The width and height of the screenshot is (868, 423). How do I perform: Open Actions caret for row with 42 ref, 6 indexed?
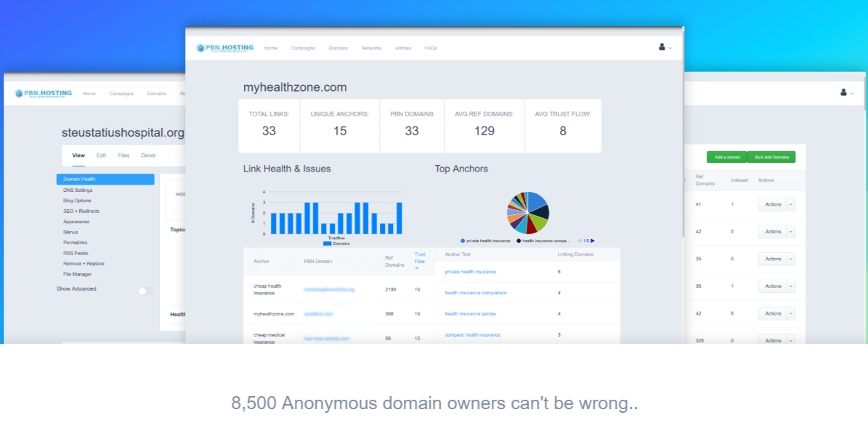coord(790,313)
